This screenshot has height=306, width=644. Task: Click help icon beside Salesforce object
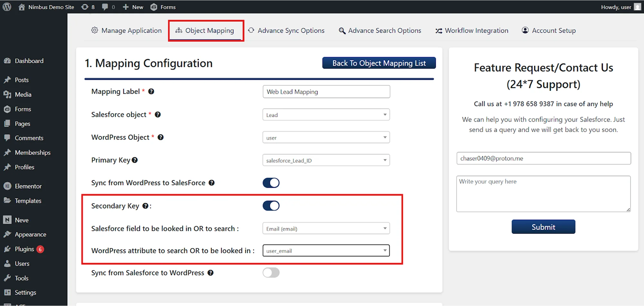tap(158, 115)
